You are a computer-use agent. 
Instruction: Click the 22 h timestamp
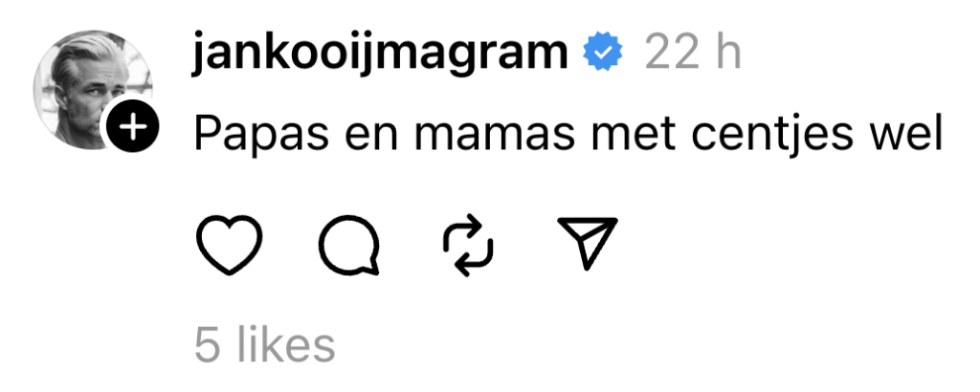click(693, 54)
